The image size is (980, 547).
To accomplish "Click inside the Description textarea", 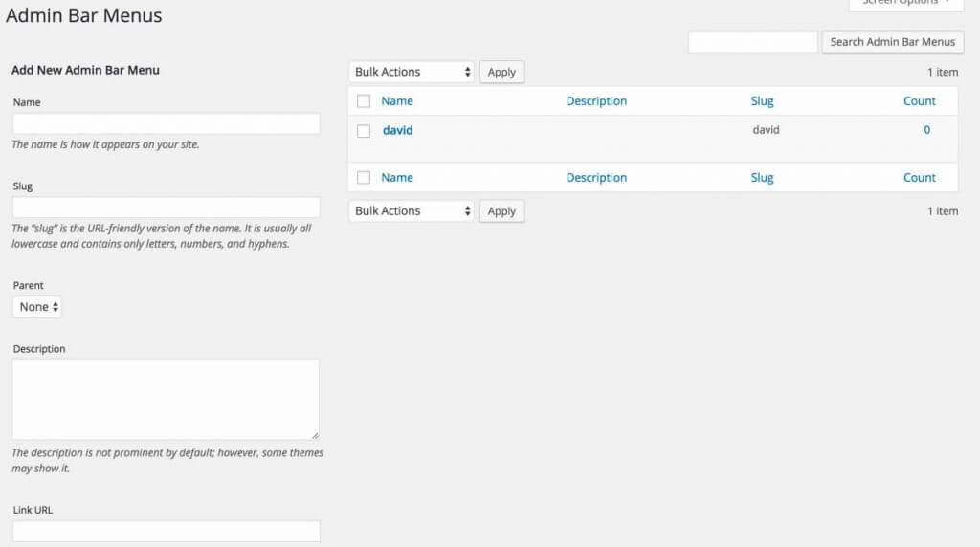I will 166,399.
